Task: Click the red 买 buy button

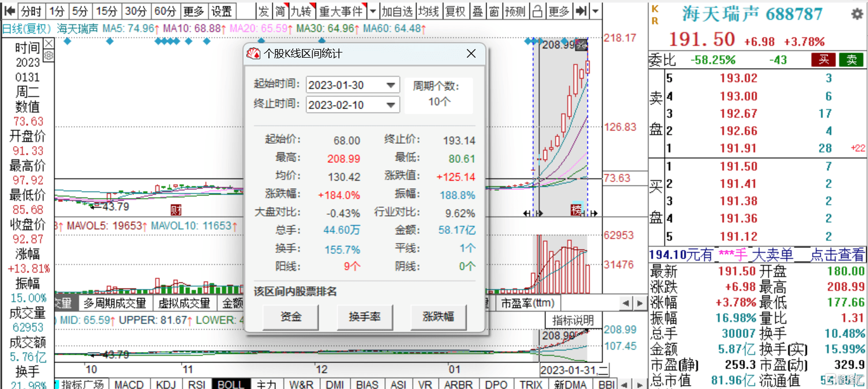Action: [824, 59]
